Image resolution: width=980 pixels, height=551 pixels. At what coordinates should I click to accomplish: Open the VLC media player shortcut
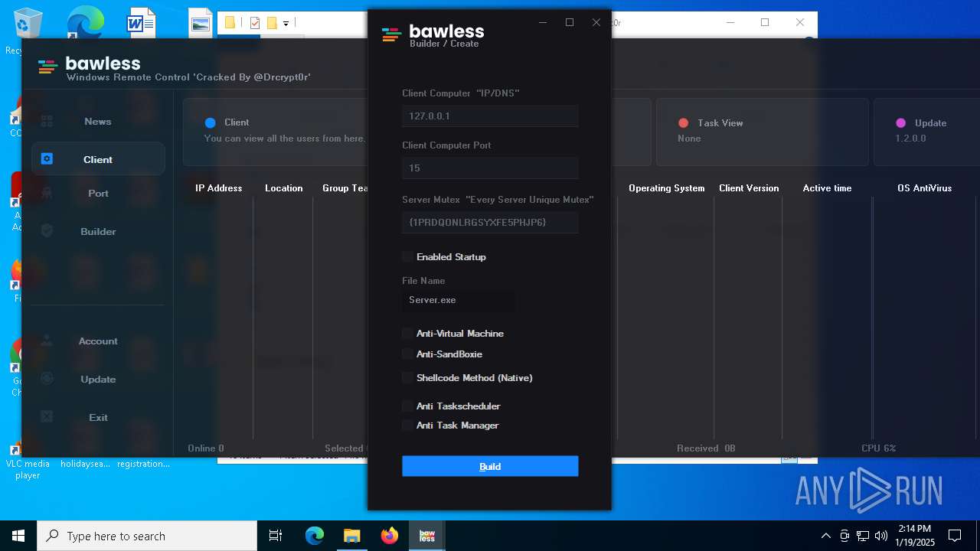(x=28, y=459)
